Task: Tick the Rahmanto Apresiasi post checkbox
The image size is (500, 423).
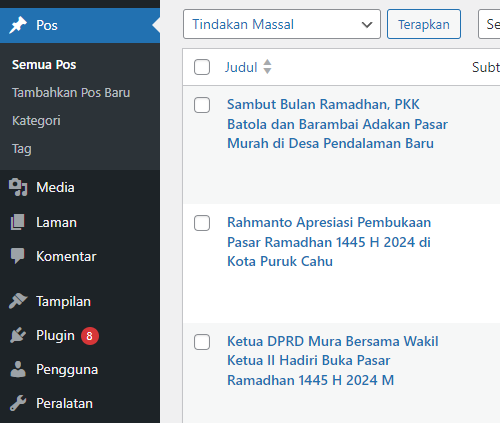Action: pos(202,223)
